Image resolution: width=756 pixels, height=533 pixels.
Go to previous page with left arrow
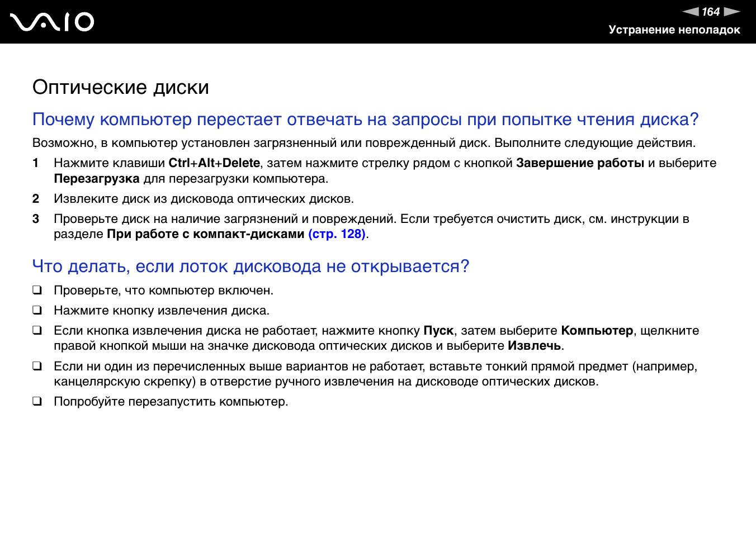click(691, 12)
